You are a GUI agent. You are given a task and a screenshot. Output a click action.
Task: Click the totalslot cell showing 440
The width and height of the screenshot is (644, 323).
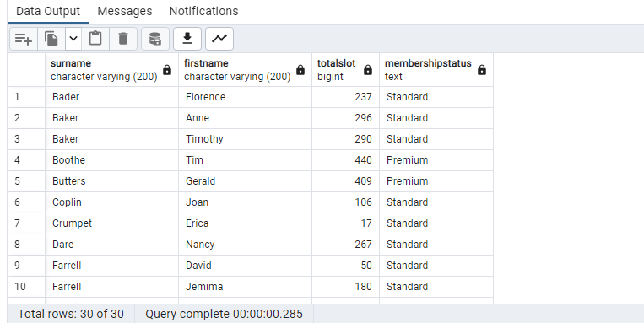coord(345,160)
